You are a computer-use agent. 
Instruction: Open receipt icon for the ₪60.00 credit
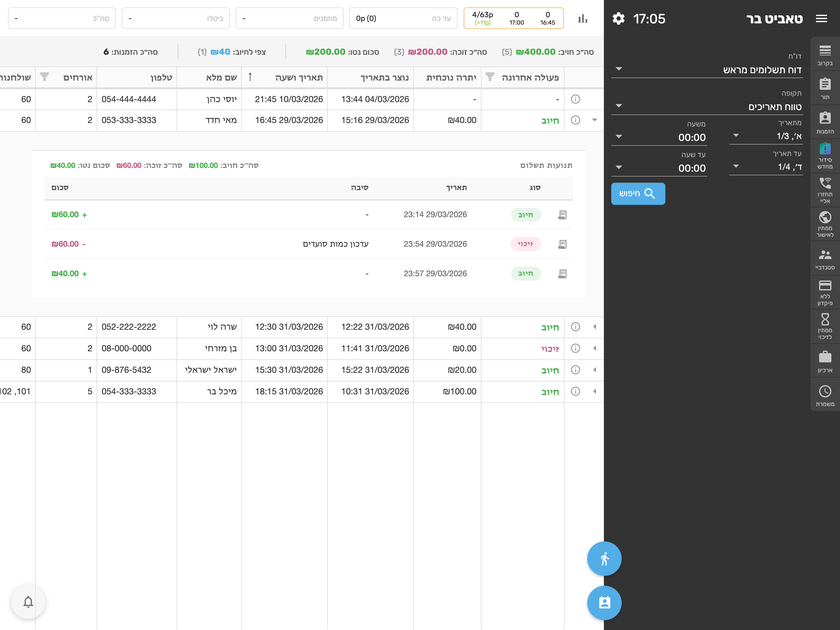click(562, 244)
